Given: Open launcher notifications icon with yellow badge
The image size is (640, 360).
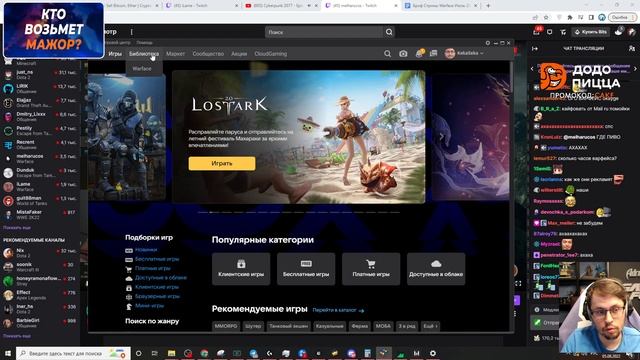Looking at the screenshot, I should (419, 53).
